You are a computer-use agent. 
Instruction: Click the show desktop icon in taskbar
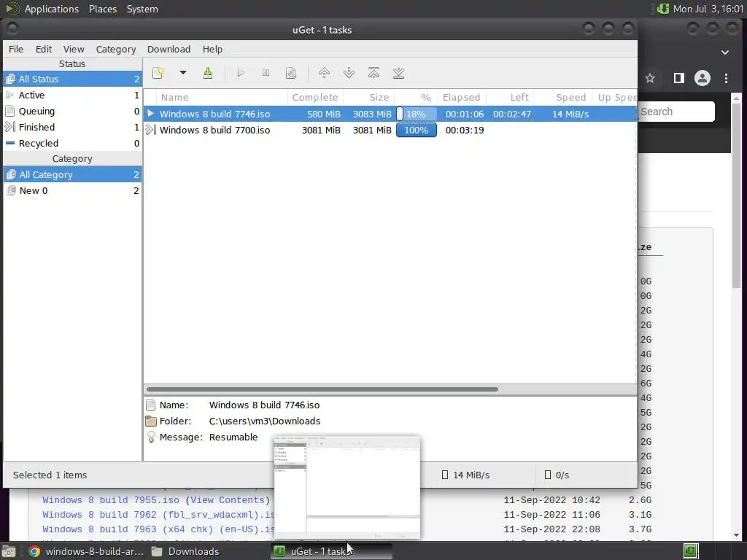tap(9, 551)
